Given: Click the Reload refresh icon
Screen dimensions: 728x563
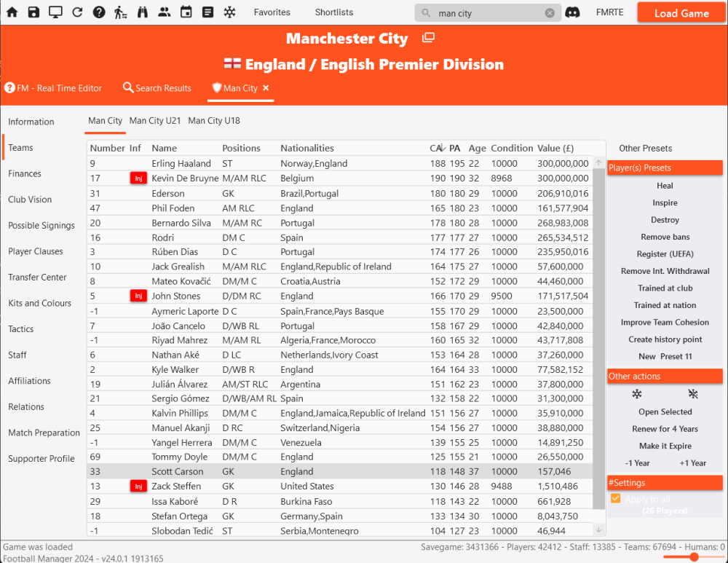Looking at the screenshot, I should pos(77,12).
